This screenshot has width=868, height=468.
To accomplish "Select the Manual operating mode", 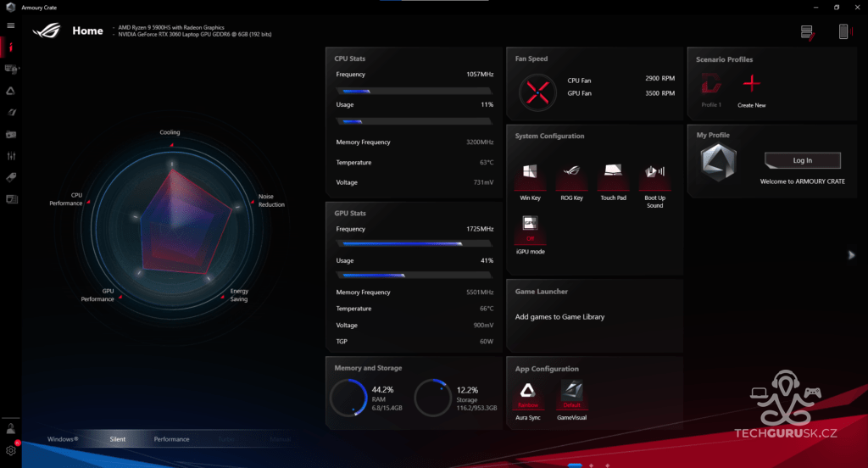I will click(x=280, y=438).
